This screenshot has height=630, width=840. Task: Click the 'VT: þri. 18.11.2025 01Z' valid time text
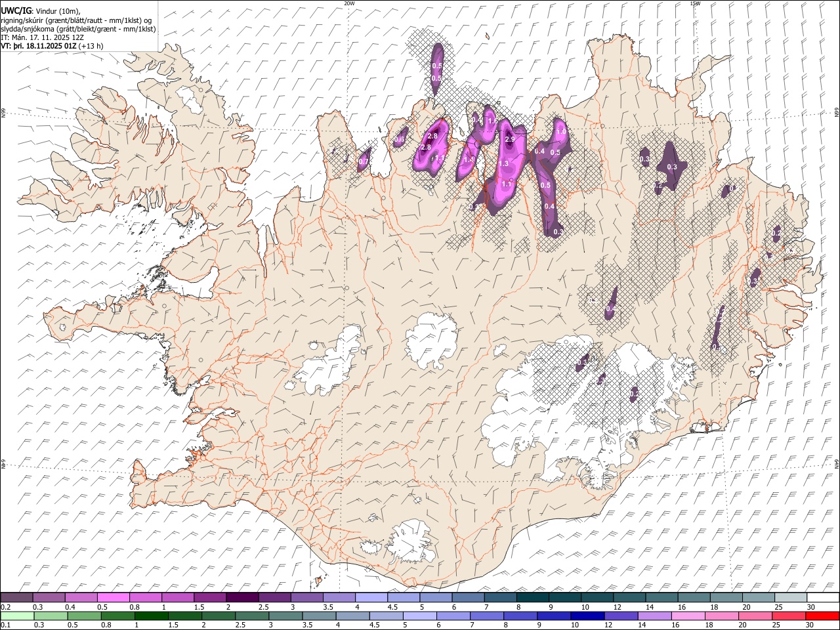click(39, 46)
